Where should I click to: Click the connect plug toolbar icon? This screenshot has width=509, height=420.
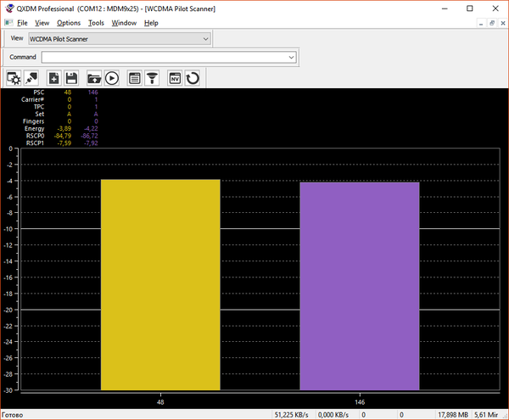31,78
